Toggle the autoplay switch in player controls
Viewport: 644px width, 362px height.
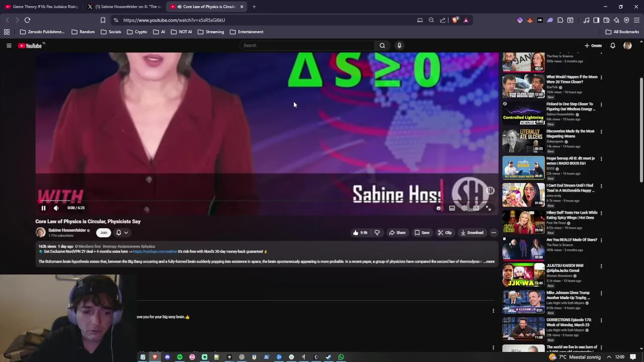(x=439, y=208)
